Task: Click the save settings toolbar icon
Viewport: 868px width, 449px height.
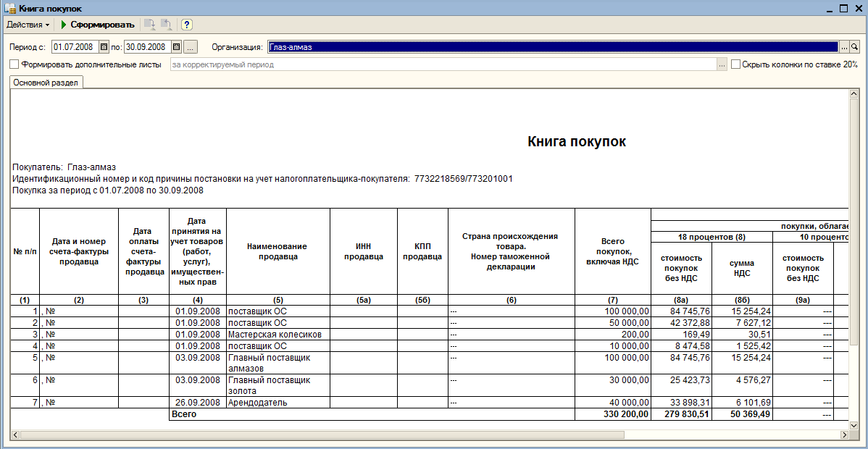Action: click(x=149, y=25)
